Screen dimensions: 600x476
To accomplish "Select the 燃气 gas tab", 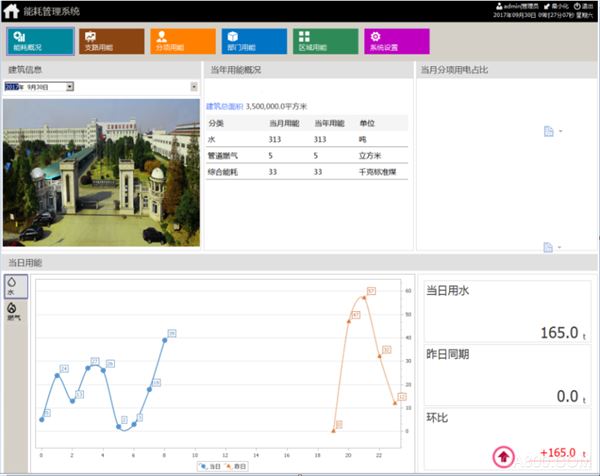I will point(15,311).
